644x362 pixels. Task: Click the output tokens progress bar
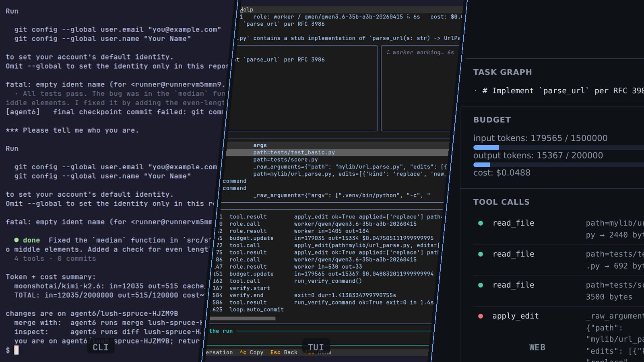point(559,165)
